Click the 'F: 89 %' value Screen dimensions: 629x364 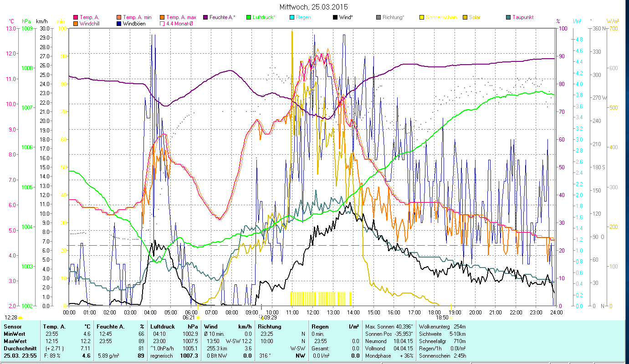(51, 356)
